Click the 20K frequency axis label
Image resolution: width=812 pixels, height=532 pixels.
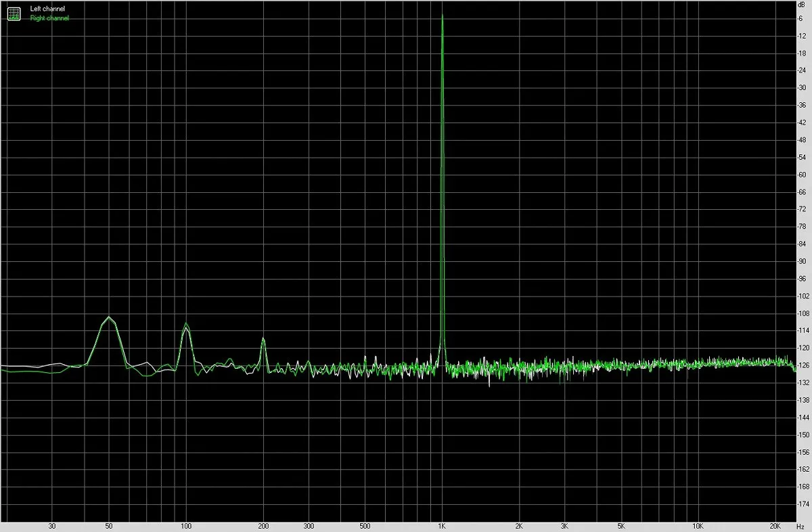point(775,526)
